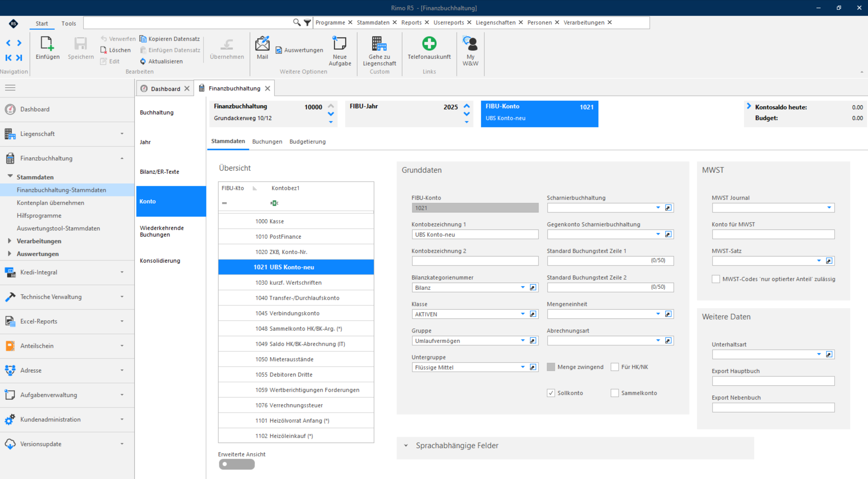Open the Klasse dropdown
868x479 pixels.
[523, 314]
